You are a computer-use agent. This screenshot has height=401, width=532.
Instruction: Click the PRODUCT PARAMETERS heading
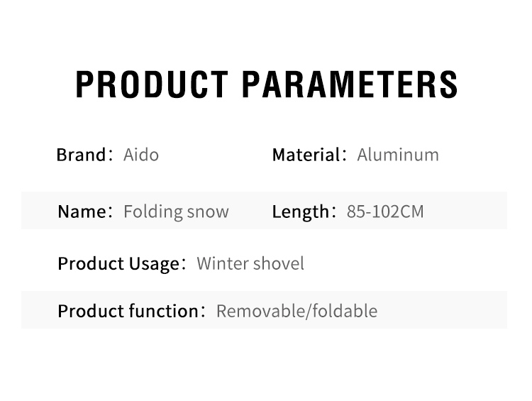pos(266,84)
